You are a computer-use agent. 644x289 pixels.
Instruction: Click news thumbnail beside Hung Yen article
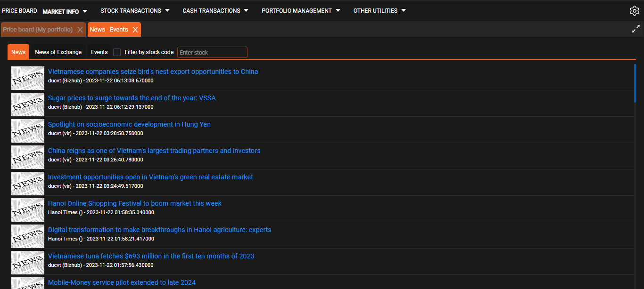[x=28, y=131]
